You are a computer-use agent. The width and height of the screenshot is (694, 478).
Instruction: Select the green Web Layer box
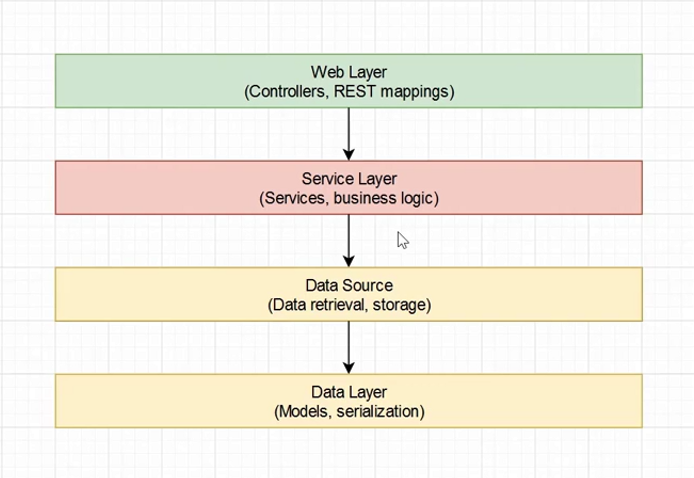click(x=150, y=81)
